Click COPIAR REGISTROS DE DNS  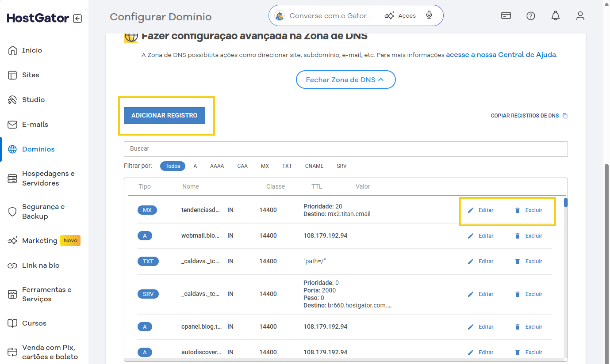[x=525, y=116]
